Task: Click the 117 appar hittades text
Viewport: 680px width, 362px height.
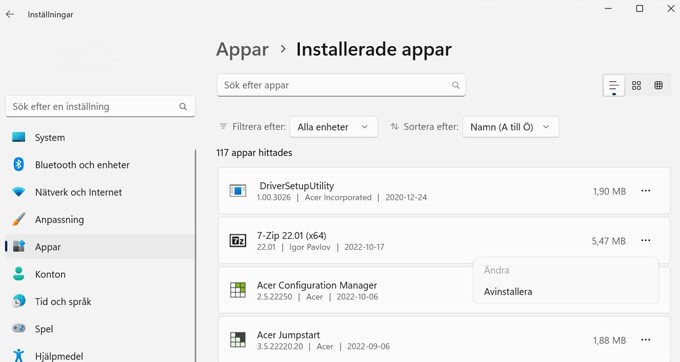Action: [254, 153]
